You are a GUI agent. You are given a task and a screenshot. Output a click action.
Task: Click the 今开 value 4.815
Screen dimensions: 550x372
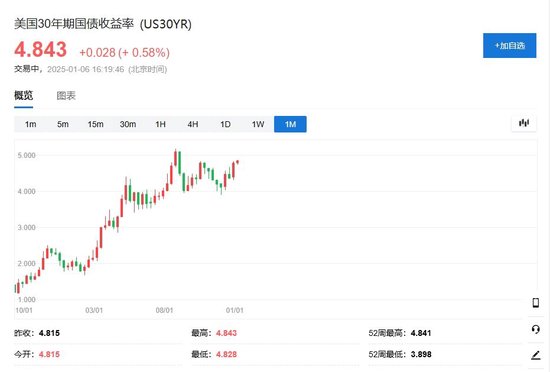click(49, 354)
